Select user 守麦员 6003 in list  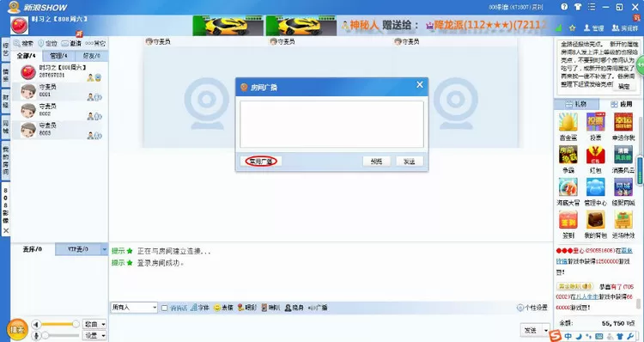60,130
